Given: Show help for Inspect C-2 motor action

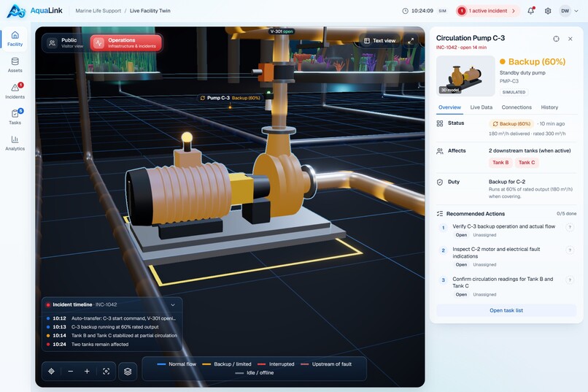Looking at the screenshot, I should click(x=570, y=250).
